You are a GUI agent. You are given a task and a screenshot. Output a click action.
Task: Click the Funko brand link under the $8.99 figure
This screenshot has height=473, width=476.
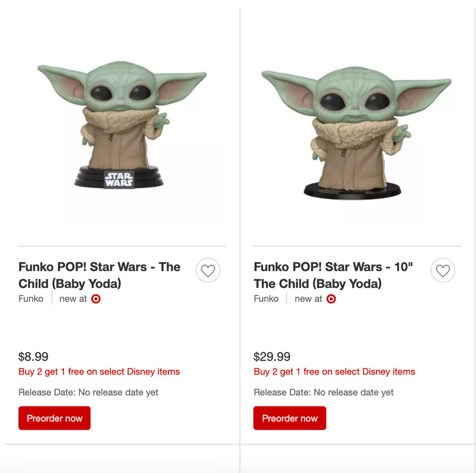pyautogui.click(x=31, y=299)
